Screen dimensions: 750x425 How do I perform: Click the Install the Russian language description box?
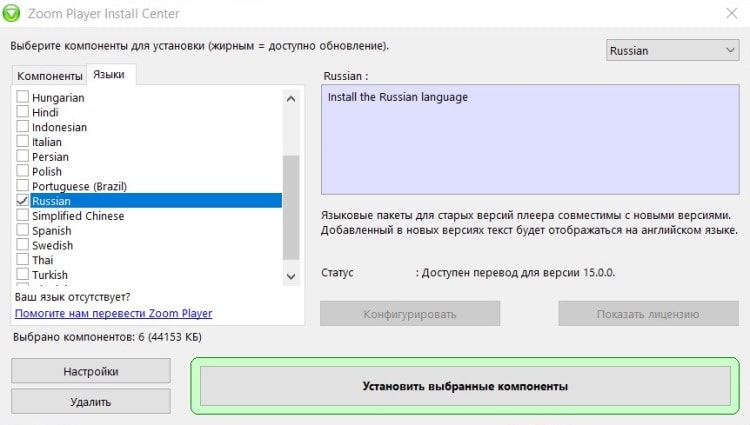(x=530, y=140)
